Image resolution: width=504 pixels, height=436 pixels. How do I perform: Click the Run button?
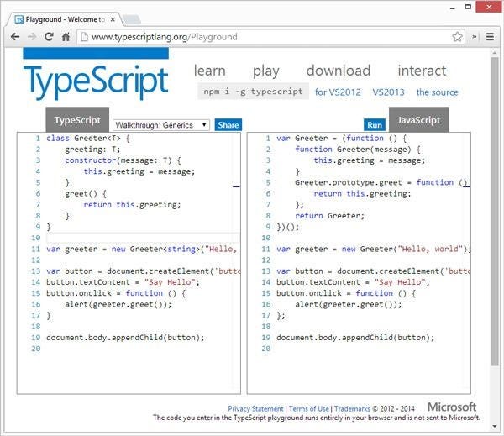tap(375, 125)
